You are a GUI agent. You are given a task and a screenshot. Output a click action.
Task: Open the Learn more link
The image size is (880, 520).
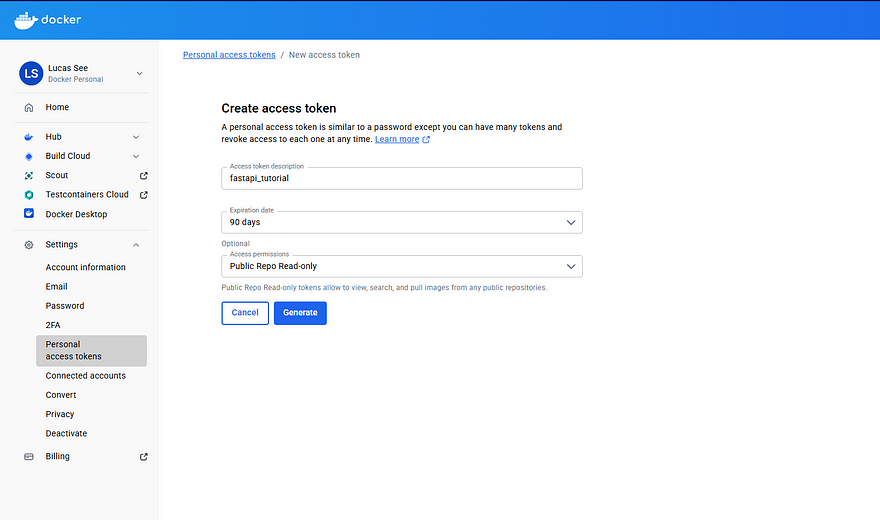398,140
